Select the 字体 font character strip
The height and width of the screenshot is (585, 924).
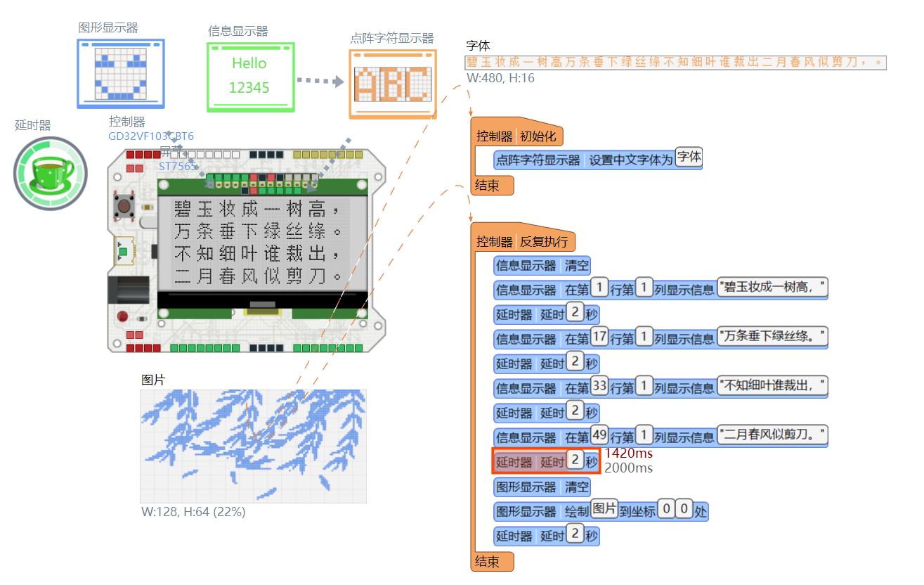click(675, 63)
